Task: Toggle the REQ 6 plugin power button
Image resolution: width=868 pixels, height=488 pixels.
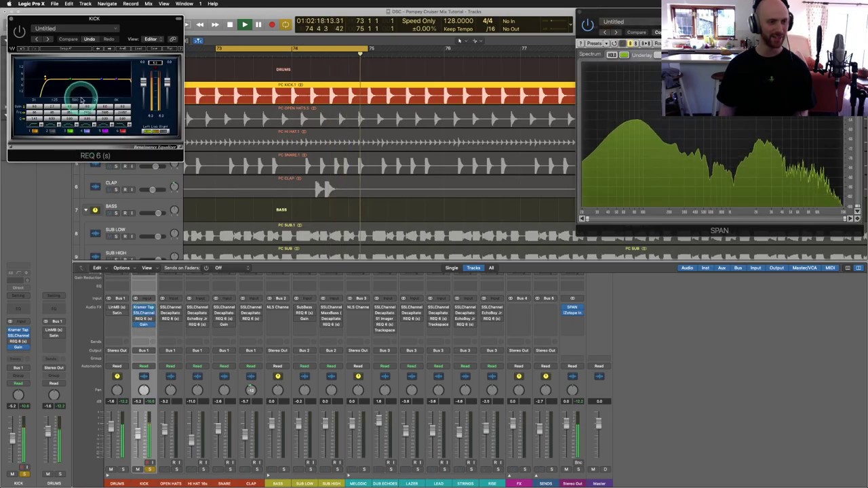Action: (x=19, y=30)
